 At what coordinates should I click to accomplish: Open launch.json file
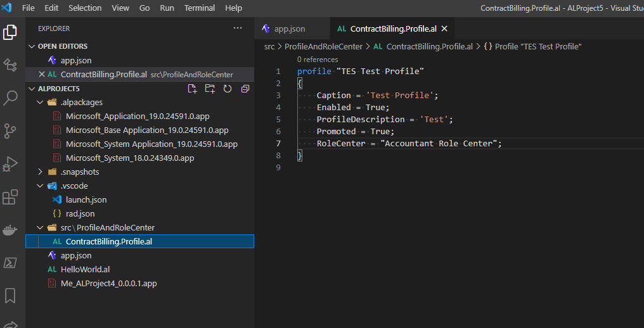(x=139, y=199)
